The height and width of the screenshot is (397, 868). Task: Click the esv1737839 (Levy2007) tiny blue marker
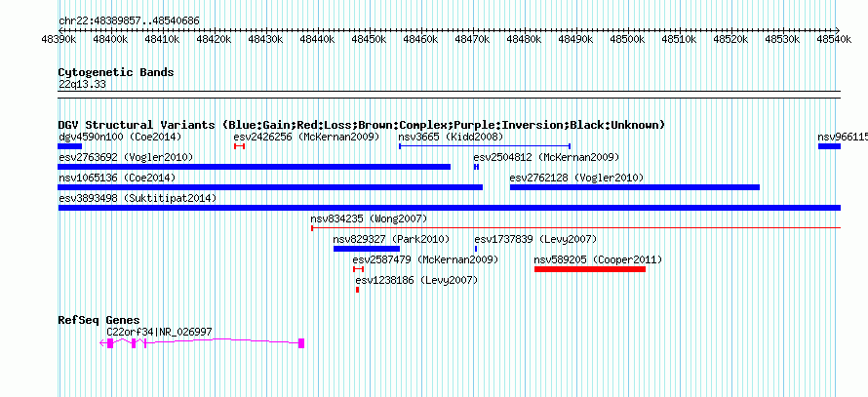[x=476, y=249]
